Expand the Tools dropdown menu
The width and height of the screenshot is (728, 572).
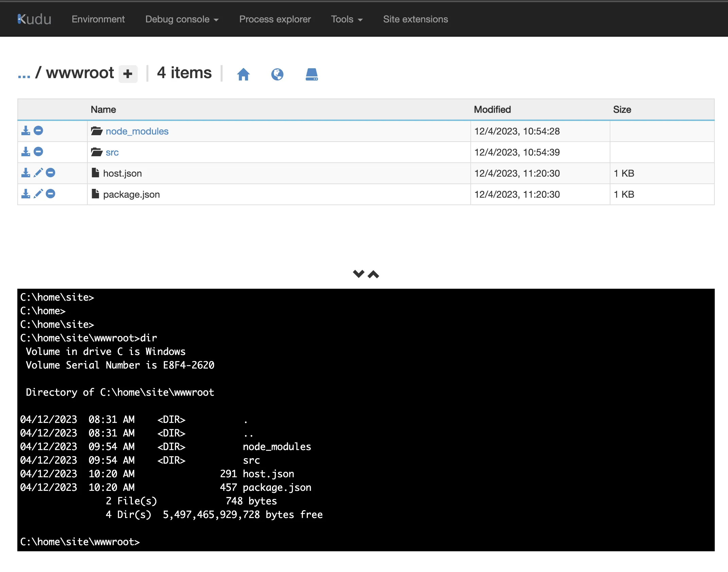point(347,19)
